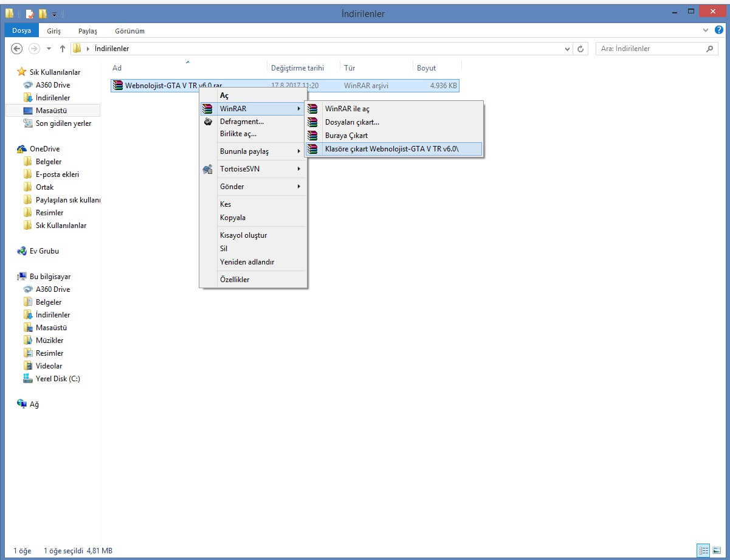Viewport: 730px width, 560px height.
Task: Expand 'Bununla paylaş' submenu
Action: pyautogui.click(x=298, y=151)
